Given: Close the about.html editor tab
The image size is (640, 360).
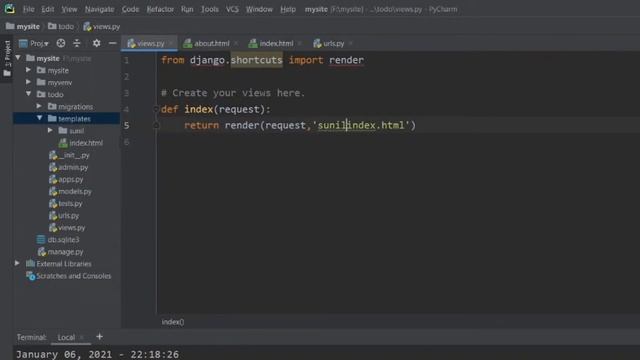Looking at the screenshot, I should coord(236,43).
